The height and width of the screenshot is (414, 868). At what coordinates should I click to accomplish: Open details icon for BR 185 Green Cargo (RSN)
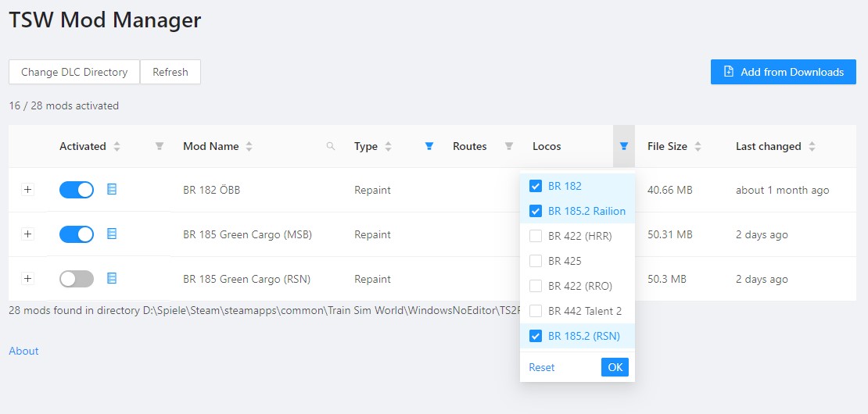[x=112, y=278]
